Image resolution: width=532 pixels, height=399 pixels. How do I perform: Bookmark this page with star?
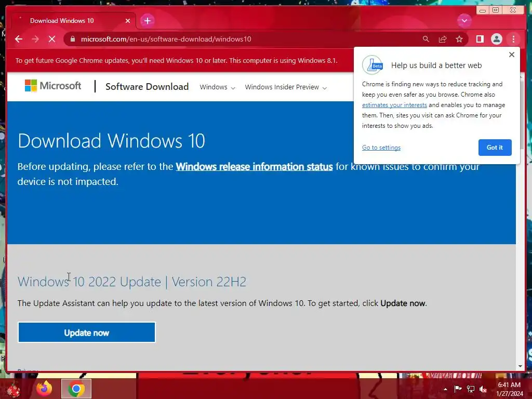pos(459,39)
